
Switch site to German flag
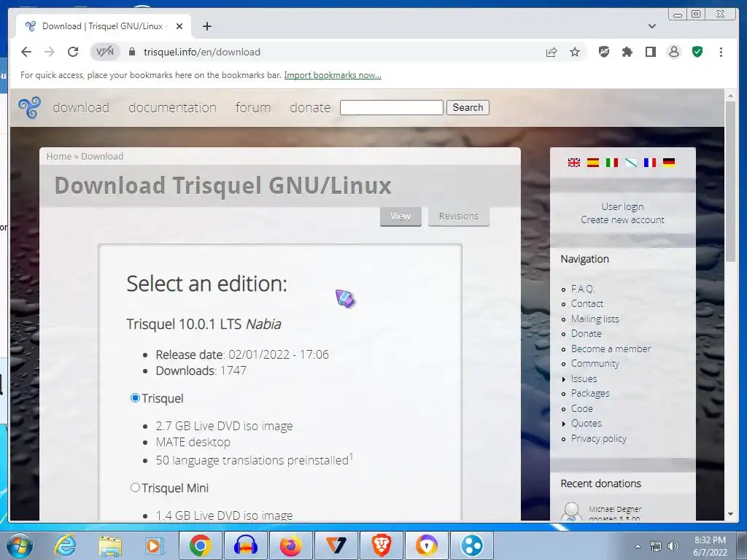669,163
